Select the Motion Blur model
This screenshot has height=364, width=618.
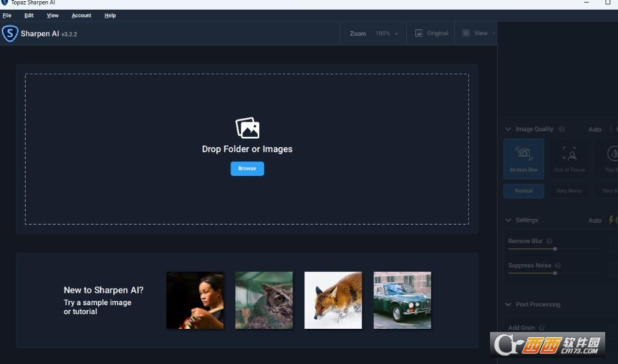(x=524, y=159)
